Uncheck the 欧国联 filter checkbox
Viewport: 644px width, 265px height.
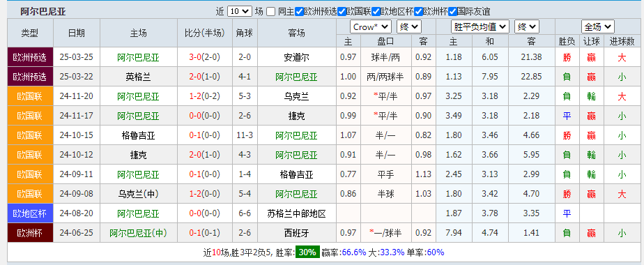tap(342, 11)
